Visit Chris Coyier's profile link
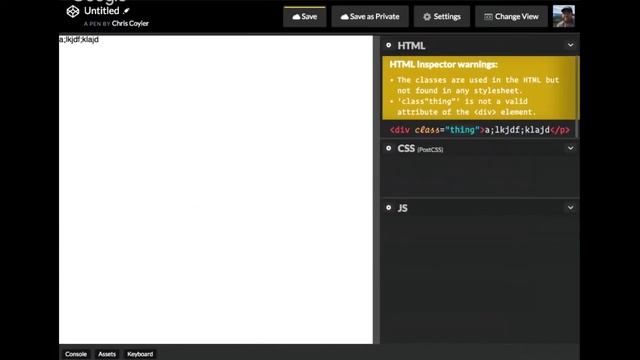The height and width of the screenshot is (360, 640). click(130, 24)
